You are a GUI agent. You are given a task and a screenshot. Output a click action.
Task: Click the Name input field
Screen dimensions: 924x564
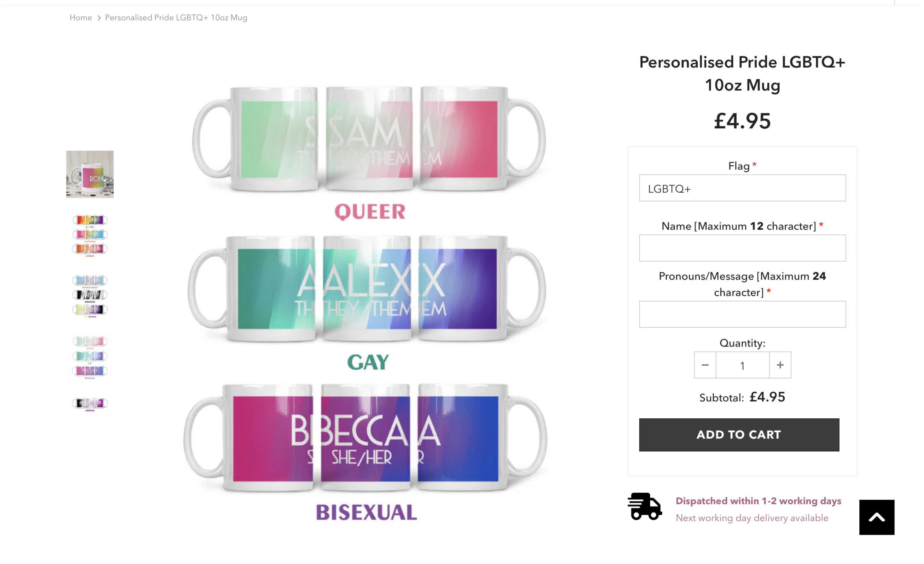click(x=742, y=248)
